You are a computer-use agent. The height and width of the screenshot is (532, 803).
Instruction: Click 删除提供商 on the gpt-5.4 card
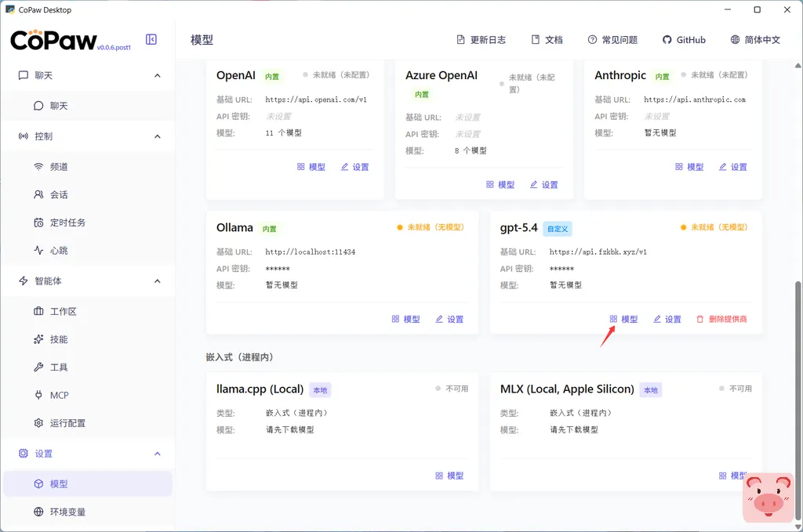[x=721, y=319]
